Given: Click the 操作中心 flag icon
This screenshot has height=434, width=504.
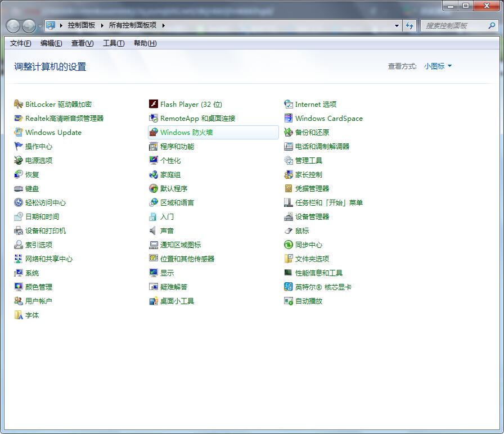Looking at the screenshot, I should (19, 146).
